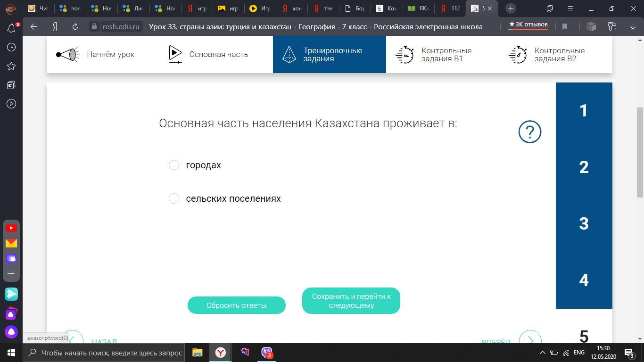Open the 3D cube icon in the toolbar
644x362 pixels.
(591, 27)
